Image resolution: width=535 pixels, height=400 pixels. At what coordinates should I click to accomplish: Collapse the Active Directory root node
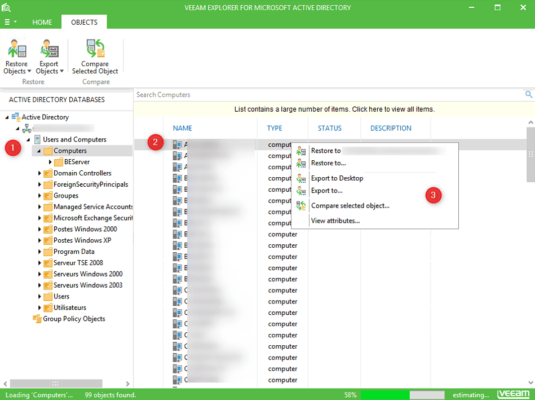7,117
